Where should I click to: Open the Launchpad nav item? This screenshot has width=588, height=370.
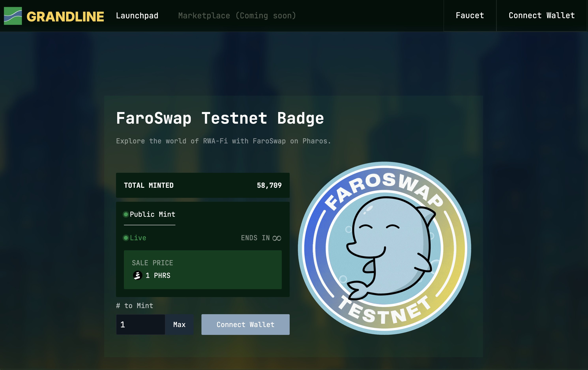click(137, 16)
